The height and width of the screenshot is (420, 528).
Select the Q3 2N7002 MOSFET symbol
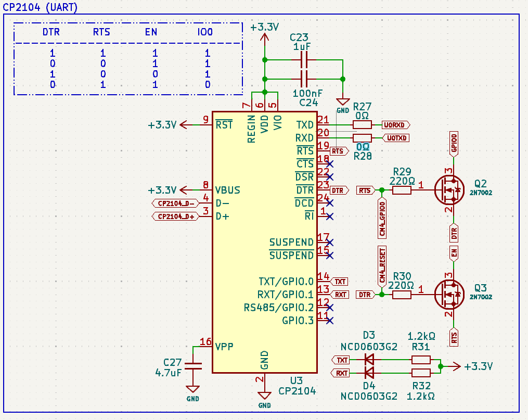pos(449,295)
